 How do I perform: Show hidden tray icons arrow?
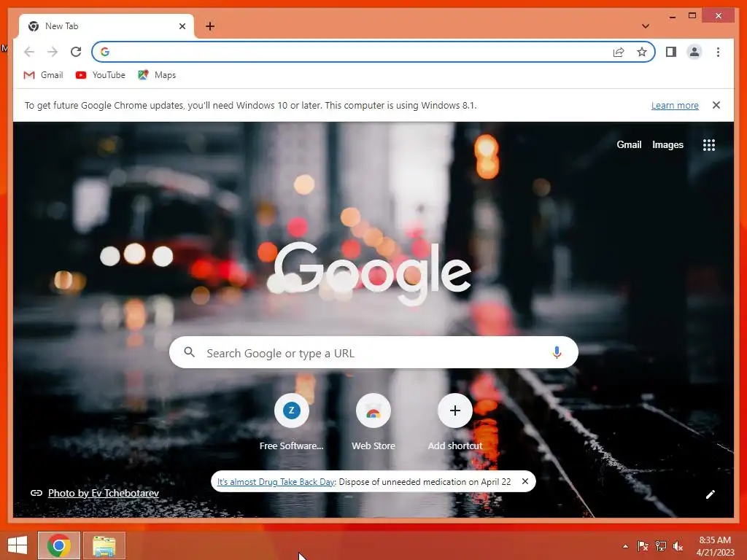(625, 546)
